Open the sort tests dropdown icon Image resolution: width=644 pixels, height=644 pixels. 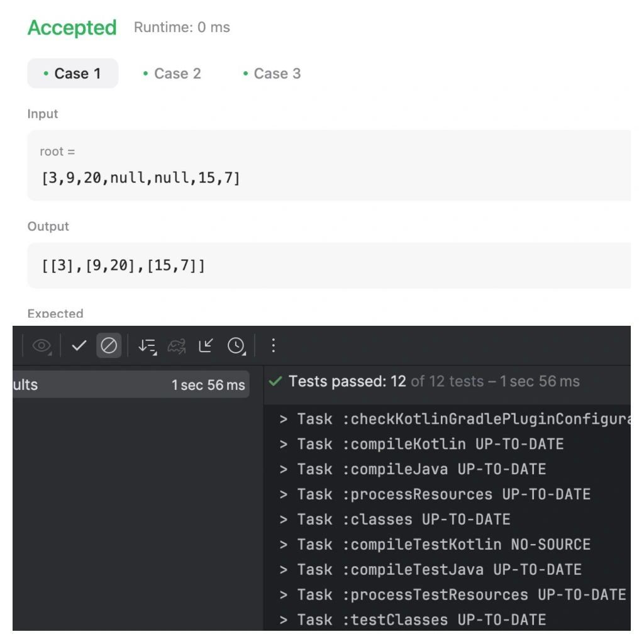tap(147, 346)
